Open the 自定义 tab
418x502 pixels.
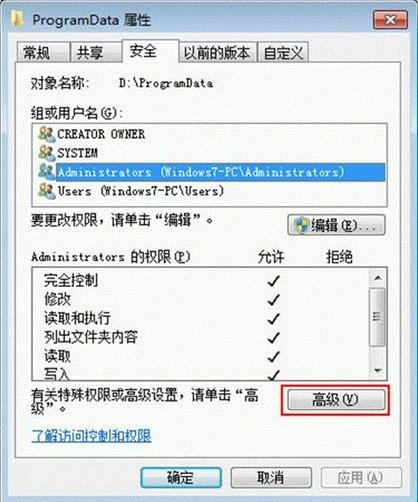coord(283,53)
